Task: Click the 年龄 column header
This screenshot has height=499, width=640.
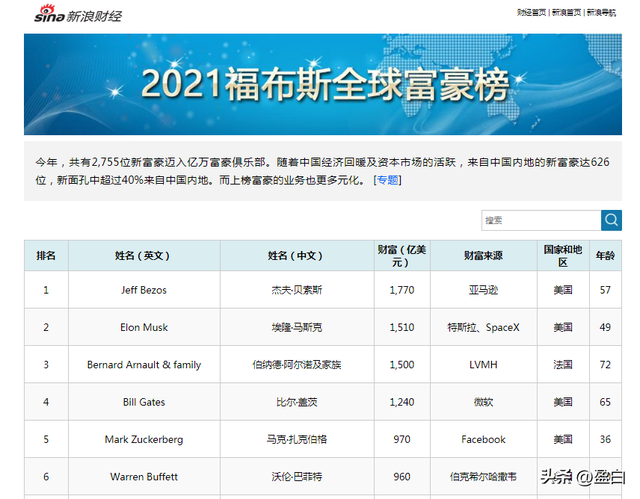Action: coord(605,255)
